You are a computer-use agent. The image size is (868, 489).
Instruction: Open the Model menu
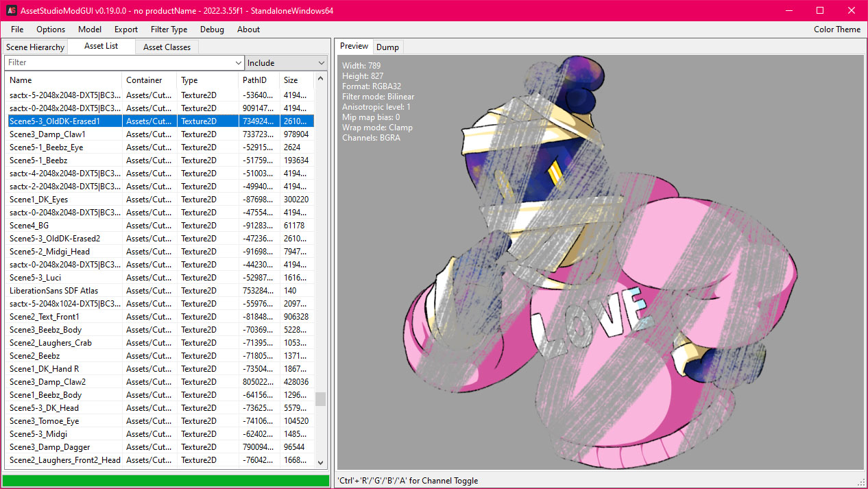[90, 29]
